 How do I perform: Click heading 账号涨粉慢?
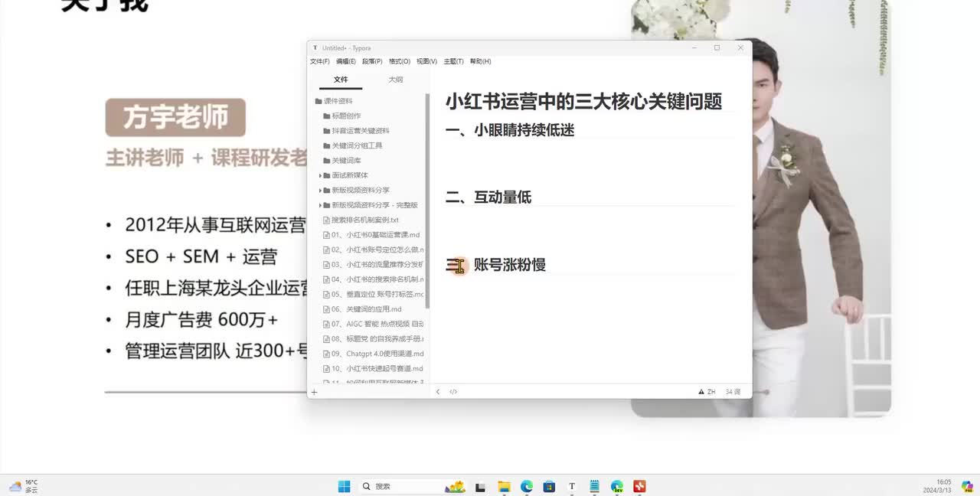(510, 265)
